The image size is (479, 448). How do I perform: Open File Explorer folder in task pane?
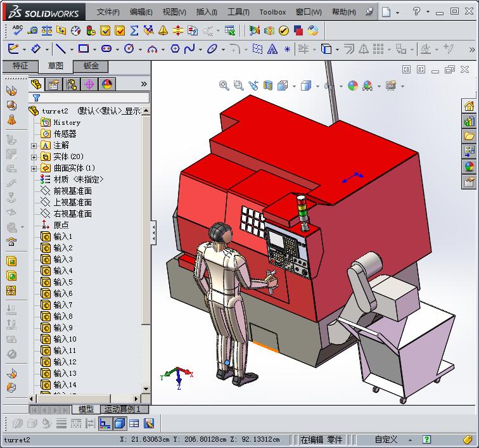coord(469,136)
